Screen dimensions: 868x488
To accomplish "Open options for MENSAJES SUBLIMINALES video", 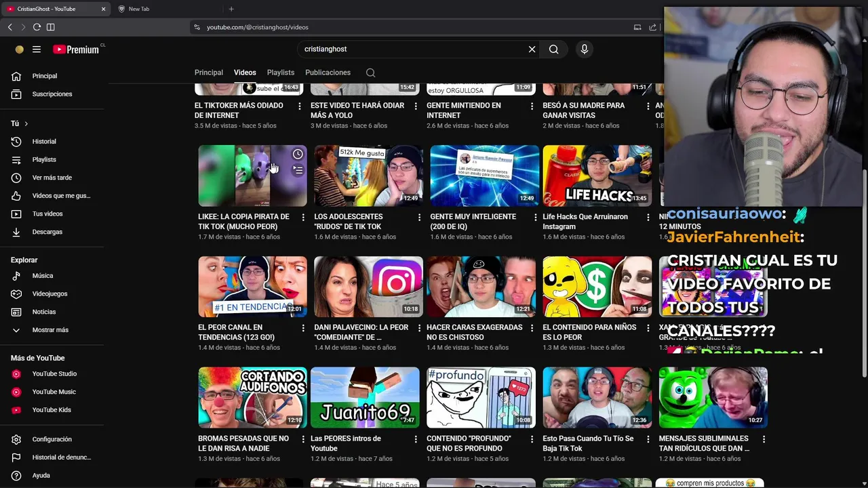I will tap(764, 439).
